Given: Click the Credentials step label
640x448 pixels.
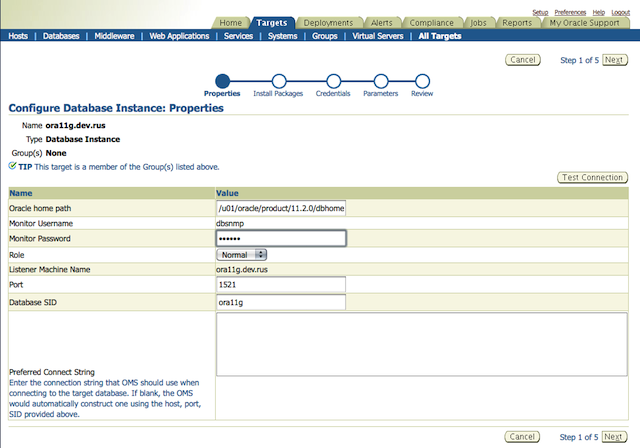Looking at the screenshot, I should point(333,93).
